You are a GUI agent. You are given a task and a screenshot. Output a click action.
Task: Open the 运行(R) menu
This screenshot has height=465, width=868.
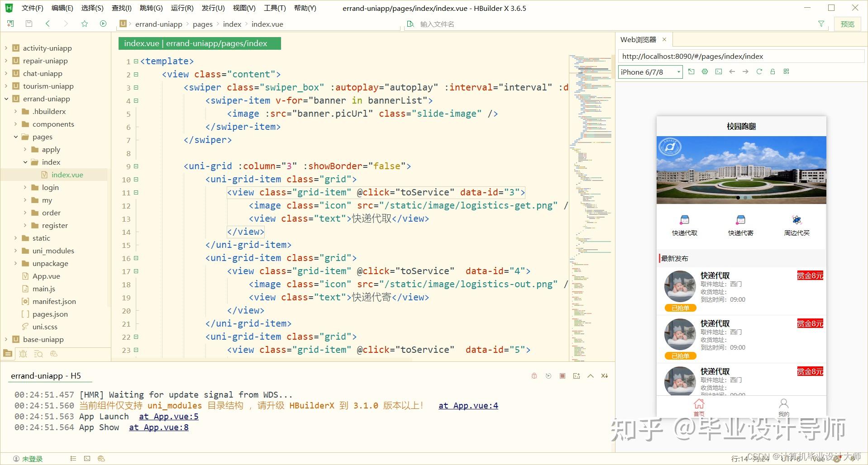click(182, 8)
